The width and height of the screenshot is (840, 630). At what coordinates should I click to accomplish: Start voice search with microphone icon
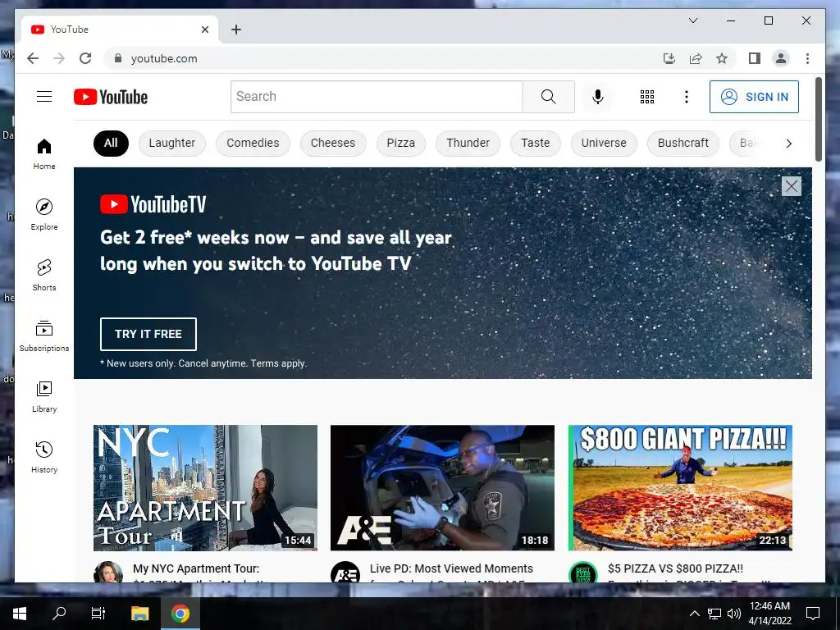598,97
